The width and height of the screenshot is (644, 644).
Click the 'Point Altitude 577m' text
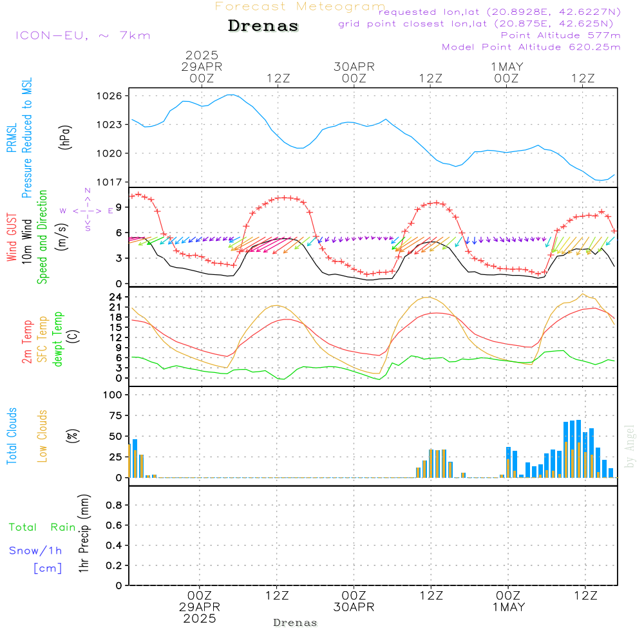point(561,35)
